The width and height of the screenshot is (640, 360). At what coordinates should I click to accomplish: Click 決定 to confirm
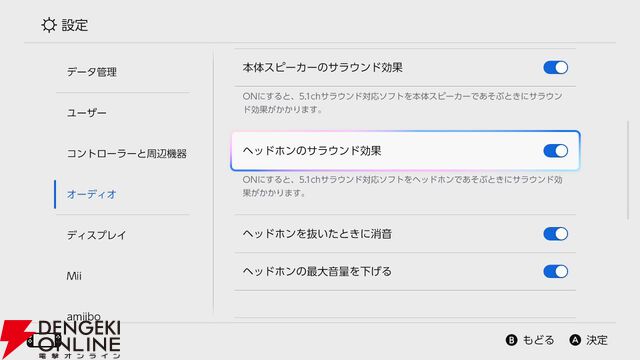click(597, 340)
